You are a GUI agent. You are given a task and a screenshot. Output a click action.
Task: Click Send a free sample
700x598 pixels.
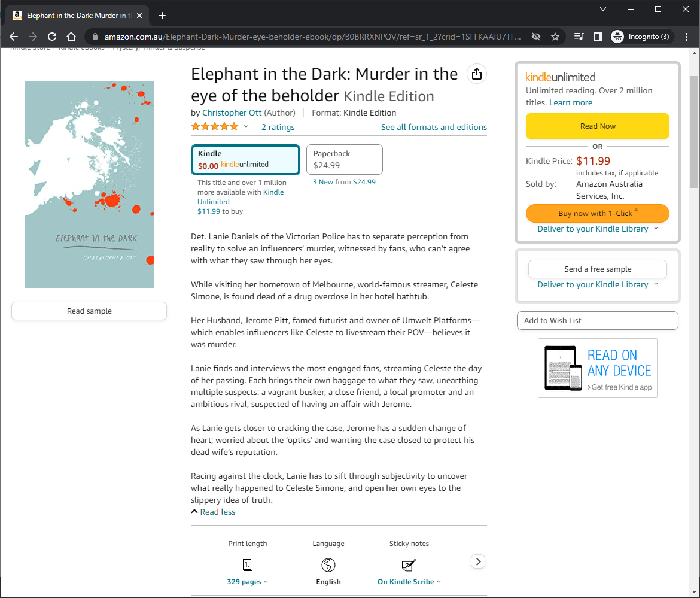pyautogui.click(x=598, y=269)
